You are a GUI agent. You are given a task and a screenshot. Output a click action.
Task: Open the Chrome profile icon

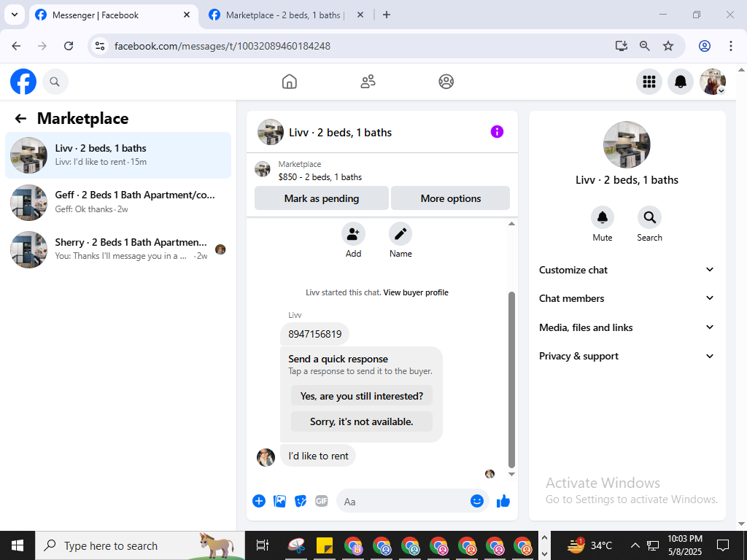(x=705, y=46)
